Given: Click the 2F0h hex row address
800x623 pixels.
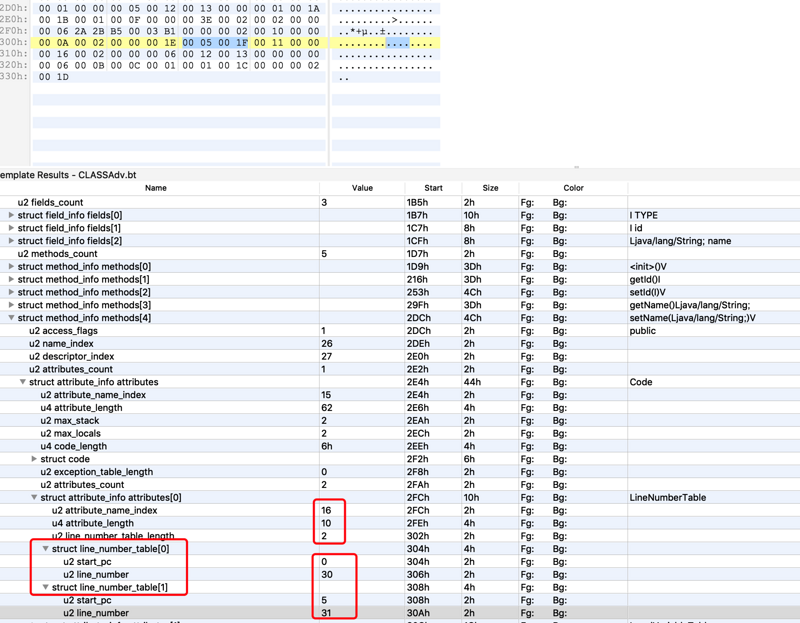Looking at the screenshot, I should 14,31.
